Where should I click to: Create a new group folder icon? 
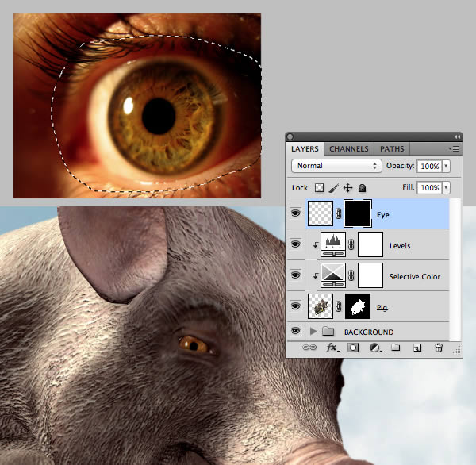tap(396, 347)
